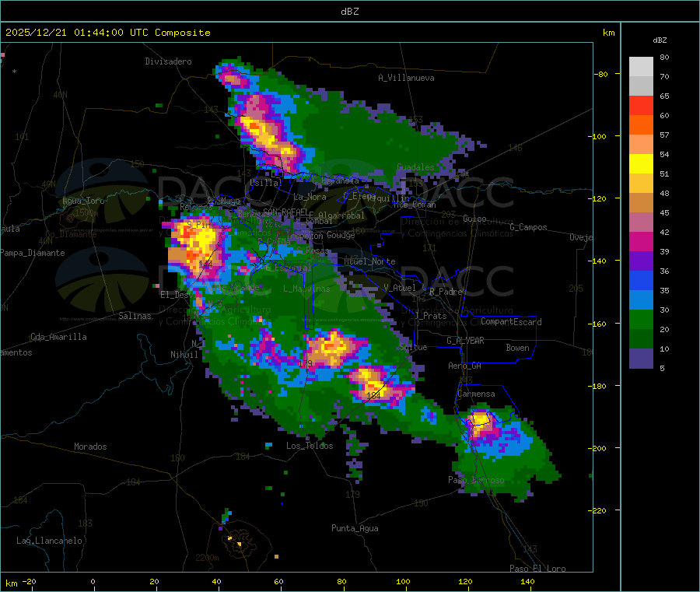Click the 'Guadales' map label
Screen dimensions: 700x592
tap(415, 167)
